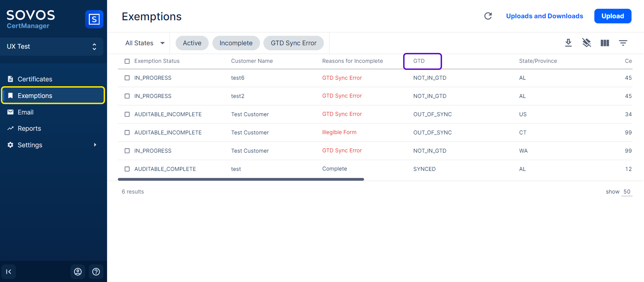
Task: Select the AUDITABLE_COMPLETE row checkbox
Action: [x=127, y=169]
